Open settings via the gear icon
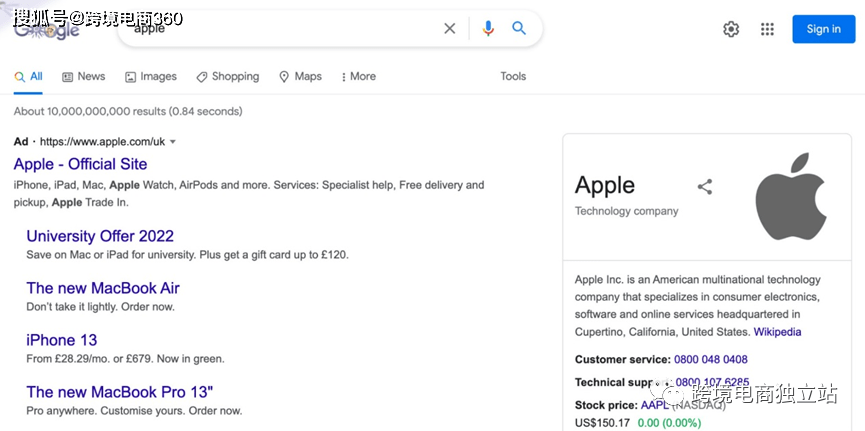The width and height of the screenshot is (865, 431). click(x=731, y=29)
